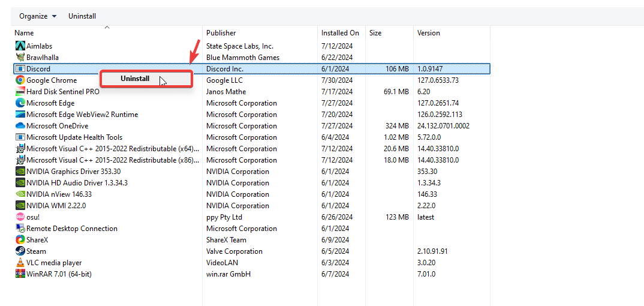The image size is (644, 306).
Task: Sort by Installed On column header
Action: 340,33
